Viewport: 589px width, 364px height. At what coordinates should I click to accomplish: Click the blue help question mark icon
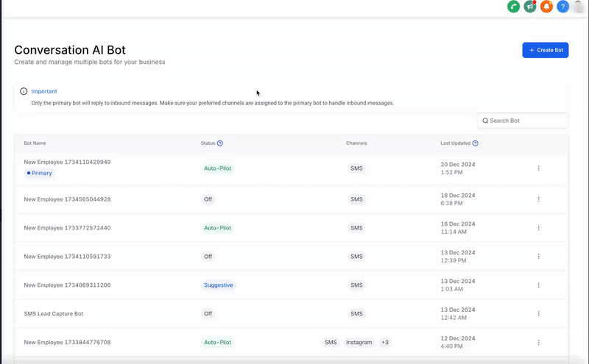coord(562,7)
